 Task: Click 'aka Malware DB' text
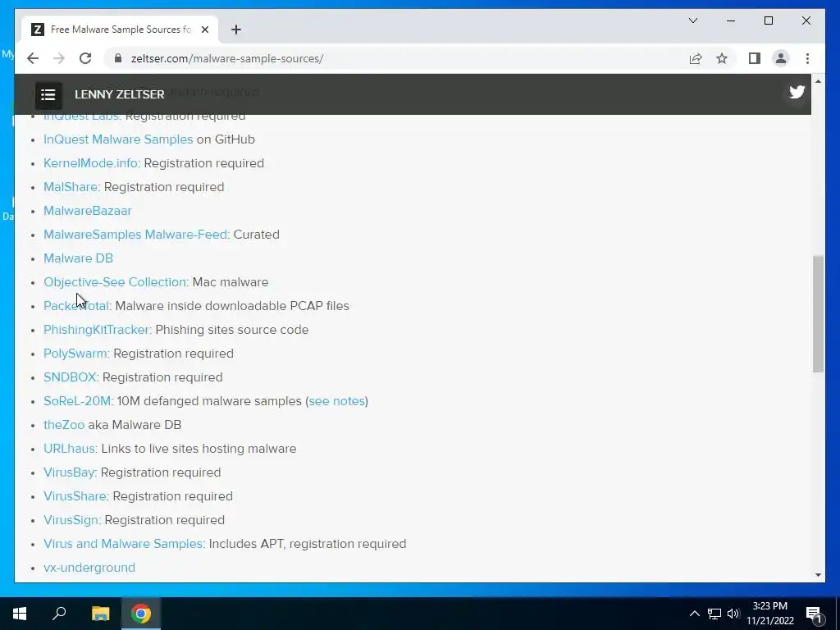click(135, 425)
